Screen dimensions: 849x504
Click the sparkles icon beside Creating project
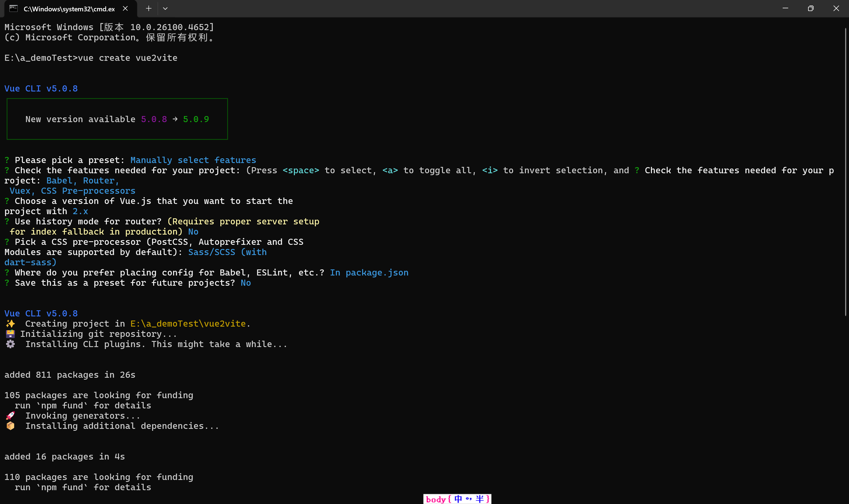coord(11,324)
